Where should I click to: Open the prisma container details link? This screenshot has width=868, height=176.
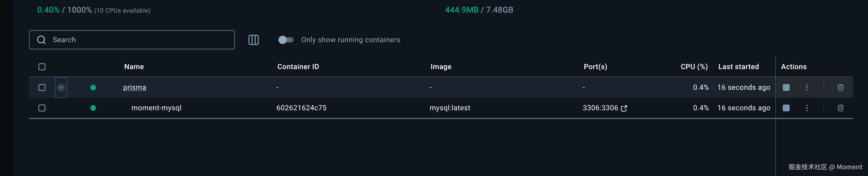click(x=135, y=87)
